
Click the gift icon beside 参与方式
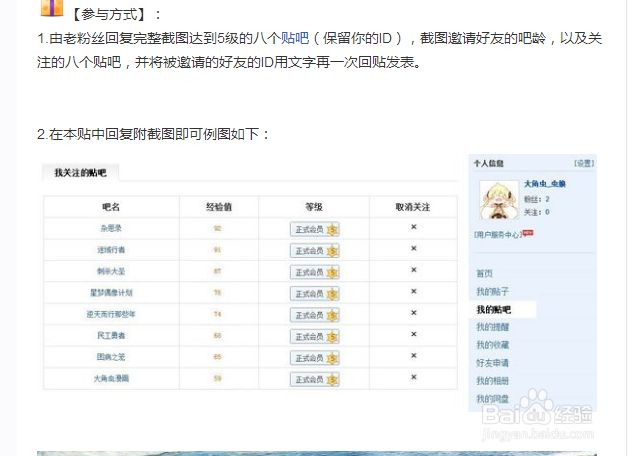(x=52, y=8)
